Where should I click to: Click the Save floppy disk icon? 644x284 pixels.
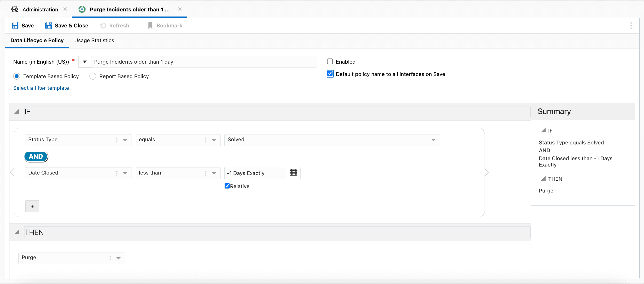15,25
